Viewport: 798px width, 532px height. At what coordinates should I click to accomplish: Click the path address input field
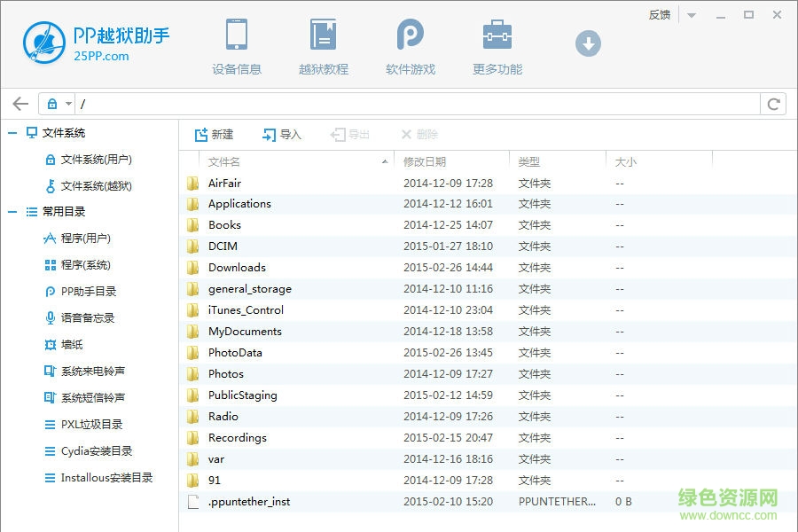(x=417, y=104)
